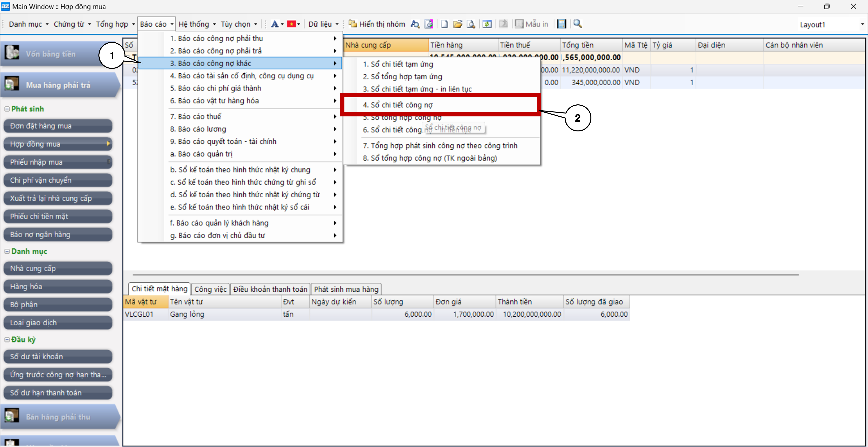
Task: Click the Tổng tiền column header
Action: pos(578,45)
